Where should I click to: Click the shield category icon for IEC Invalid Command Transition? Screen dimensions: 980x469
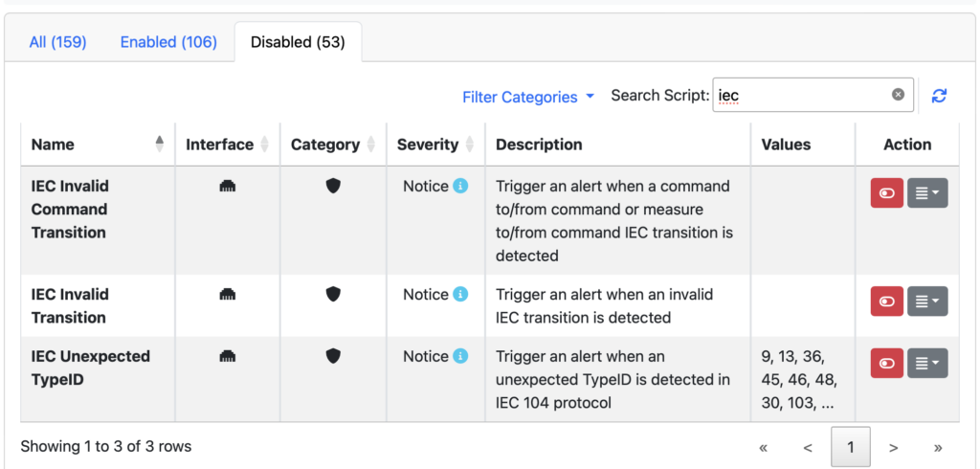333,186
